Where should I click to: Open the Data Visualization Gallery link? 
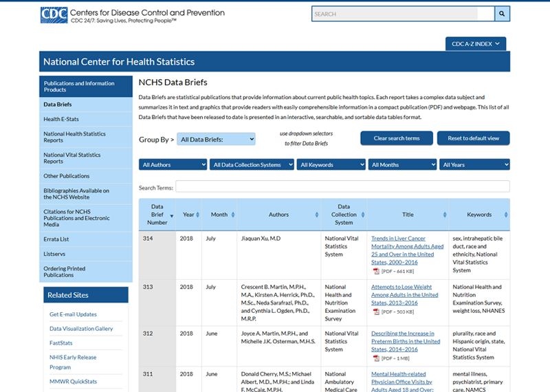[81, 329]
